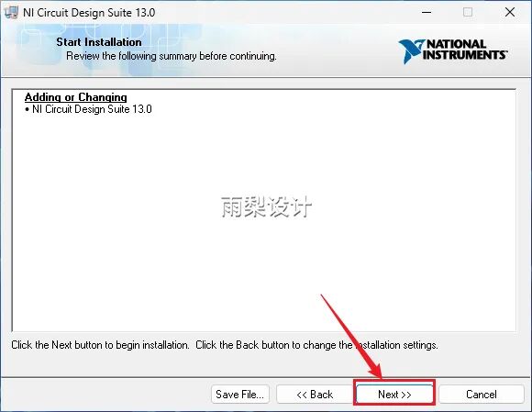
Task: Minimize the installer window
Action: click(x=427, y=13)
